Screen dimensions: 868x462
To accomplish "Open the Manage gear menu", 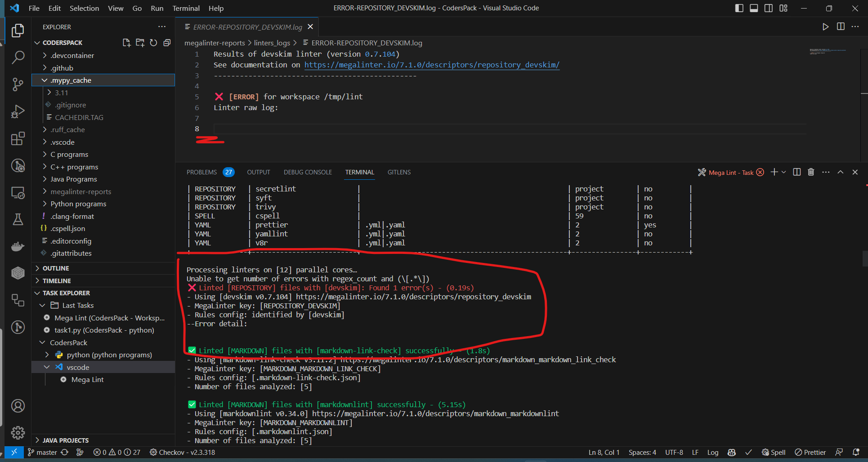I will pyautogui.click(x=18, y=433).
